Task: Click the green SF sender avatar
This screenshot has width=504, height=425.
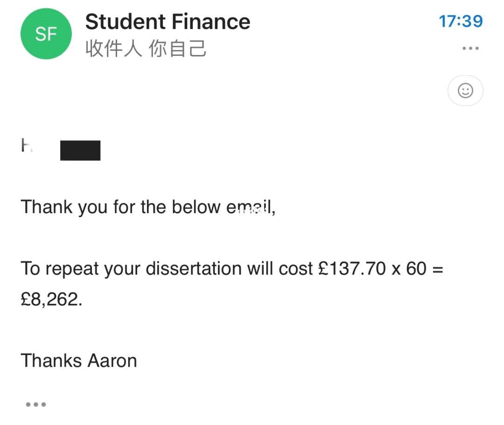Action: [x=46, y=34]
